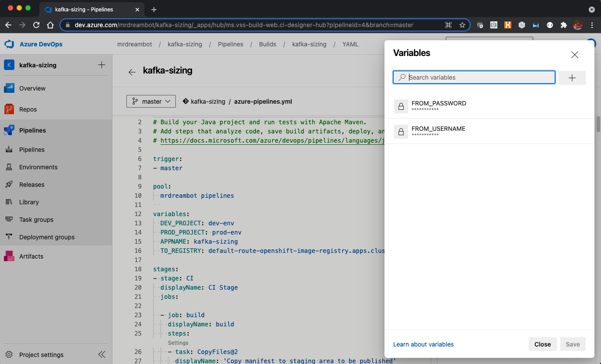Click line 19 'stage: CI' in editor
Image resolution: width=601 pixels, height=364 pixels.
pyautogui.click(x=173, y=278)
